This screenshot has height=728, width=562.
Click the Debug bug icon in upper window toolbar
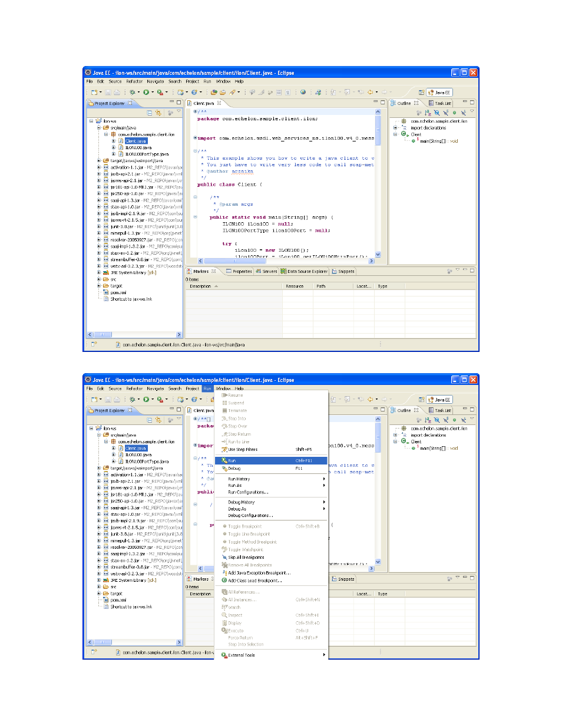tap(133, 92)
